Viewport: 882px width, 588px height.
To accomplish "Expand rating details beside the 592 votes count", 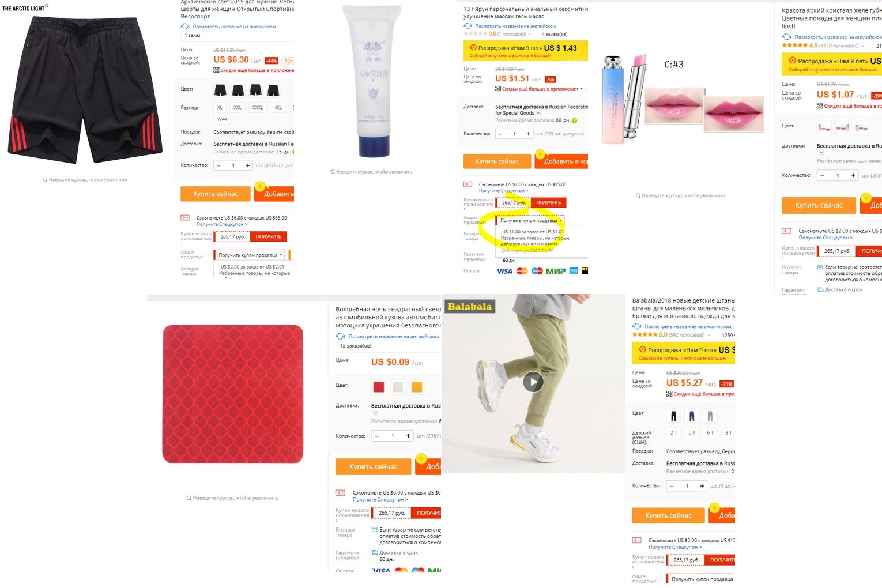I will (708, 335).
